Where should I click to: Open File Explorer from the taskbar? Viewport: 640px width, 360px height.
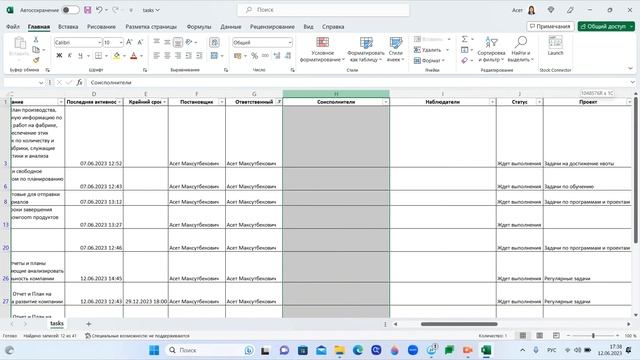340,350
